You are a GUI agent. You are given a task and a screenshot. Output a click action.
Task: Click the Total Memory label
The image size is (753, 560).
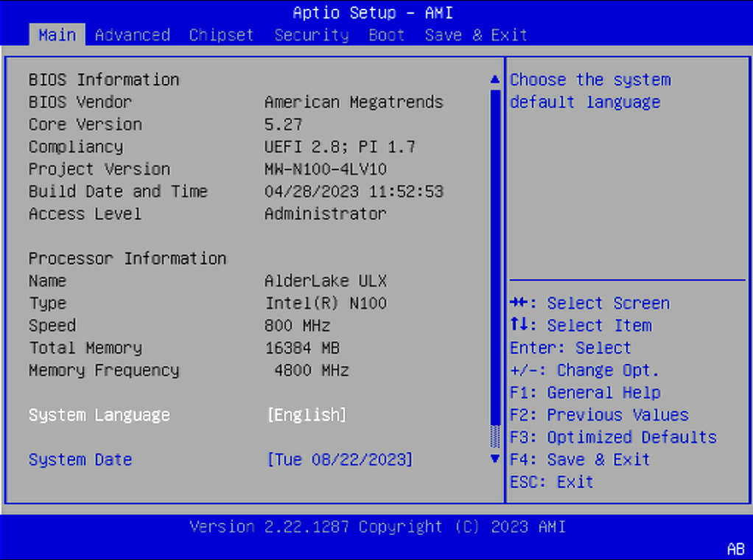tap(85, 349)
